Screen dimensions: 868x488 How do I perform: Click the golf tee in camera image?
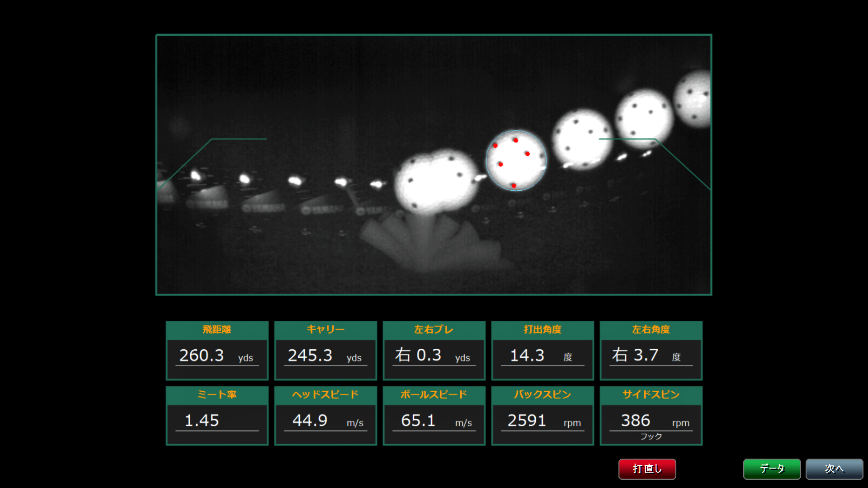point(425,235)
